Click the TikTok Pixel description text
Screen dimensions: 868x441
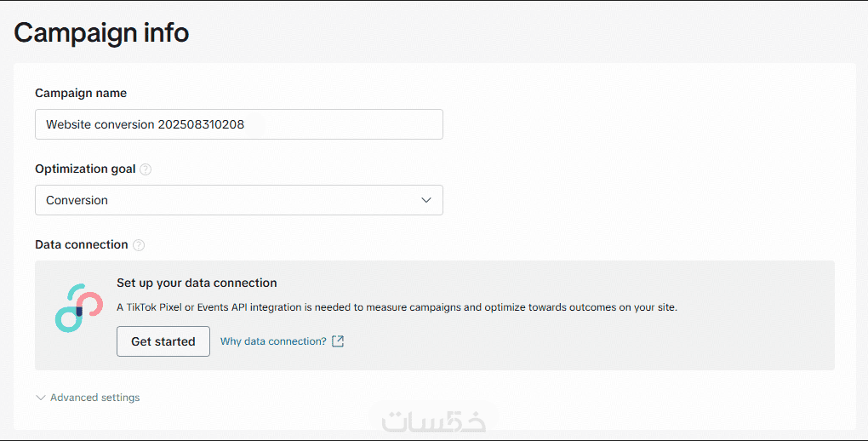[397, 307]
